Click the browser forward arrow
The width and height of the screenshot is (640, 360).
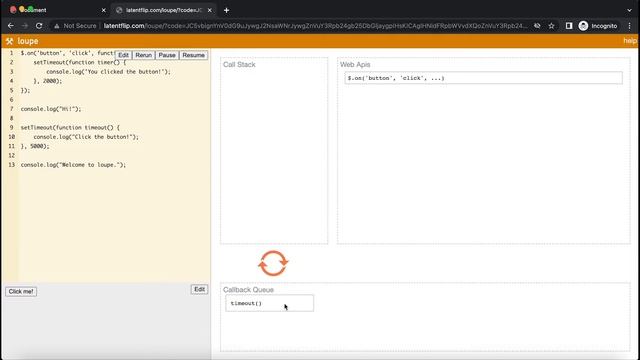pos(24,26)
